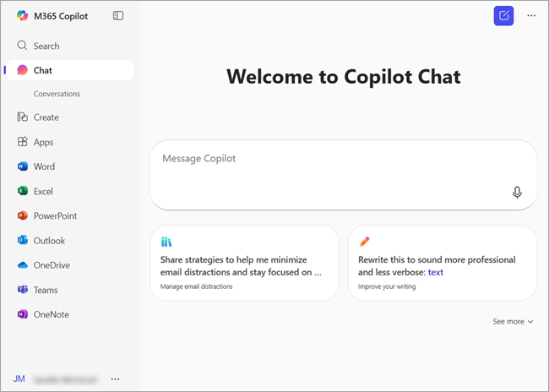This screenshot has width=549, height=392.
Task: Open the top-right more options menu
Action: pyautogui.click(x=531, y=15)
